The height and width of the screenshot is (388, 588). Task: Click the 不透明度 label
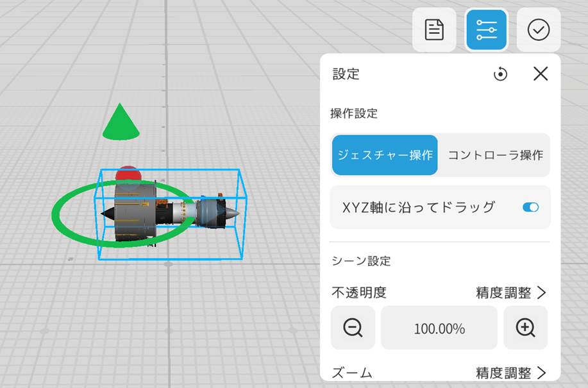tap(359, 292)
